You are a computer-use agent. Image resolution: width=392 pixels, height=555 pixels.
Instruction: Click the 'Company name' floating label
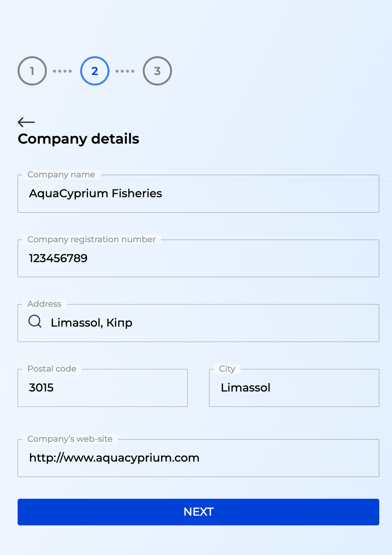pos(61,174)
